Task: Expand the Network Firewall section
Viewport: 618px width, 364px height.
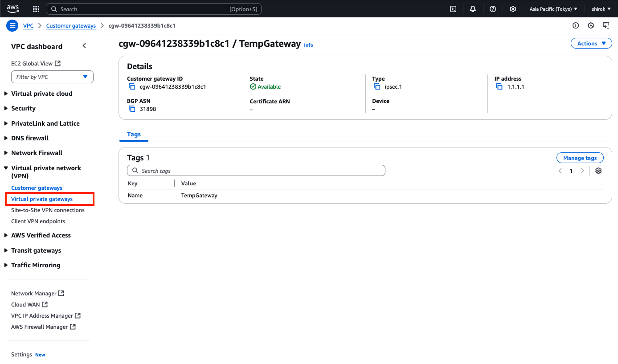Action: [6, 153]
